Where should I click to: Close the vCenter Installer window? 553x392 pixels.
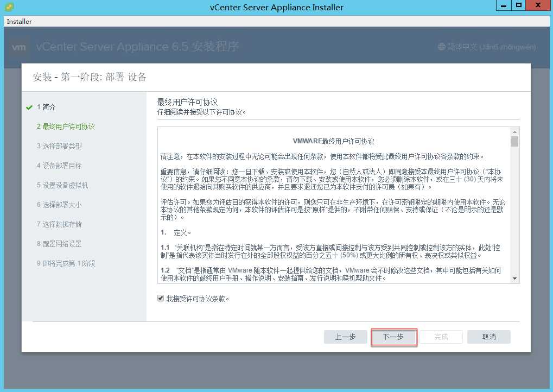(538, 5)
